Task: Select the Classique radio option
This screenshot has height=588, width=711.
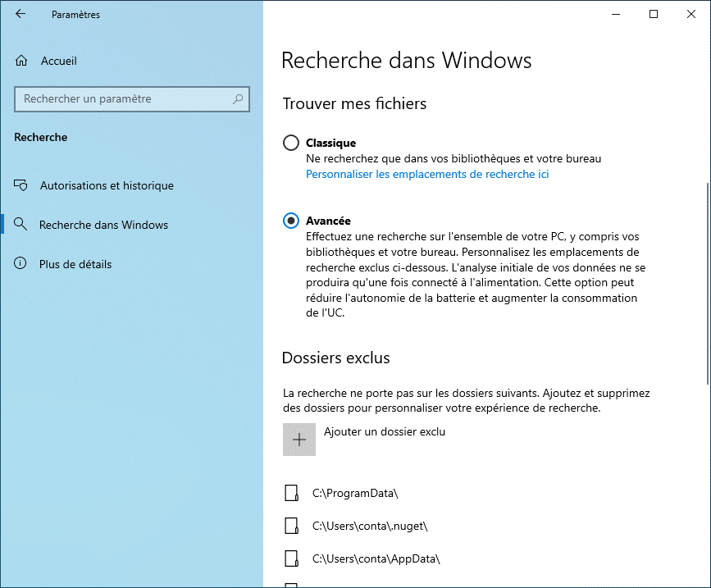Action: (x=291, y=143)
